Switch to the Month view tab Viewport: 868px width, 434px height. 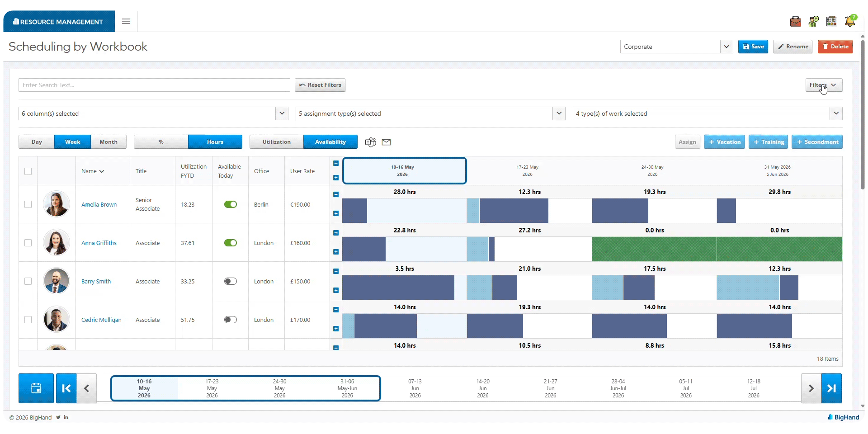[x=108, y=142]
